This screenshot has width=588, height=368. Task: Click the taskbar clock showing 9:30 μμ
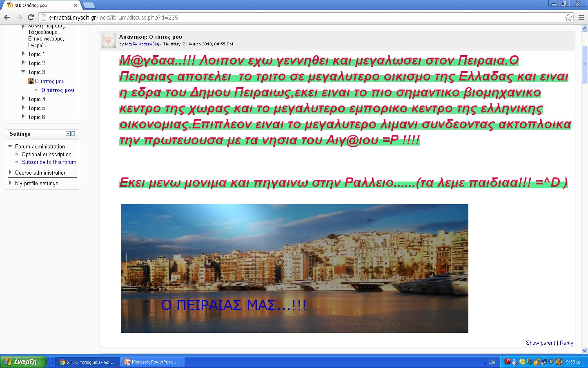pos(574,362)
